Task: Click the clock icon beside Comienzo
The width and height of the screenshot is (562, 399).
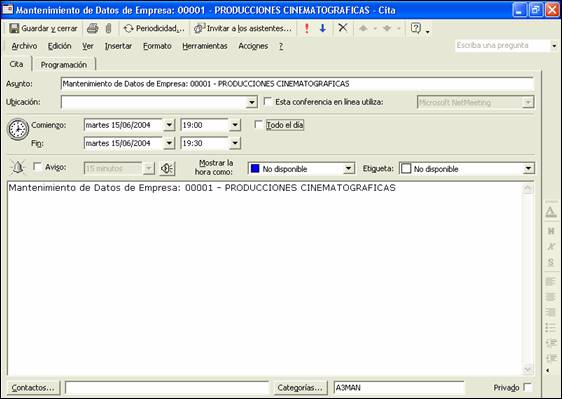Action: click(18, 129)
